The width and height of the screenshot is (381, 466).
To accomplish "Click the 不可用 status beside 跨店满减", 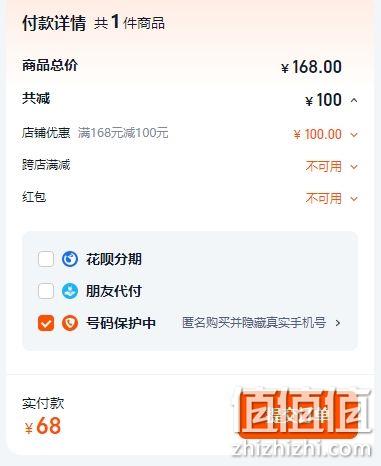I will (x=324, y=166).
